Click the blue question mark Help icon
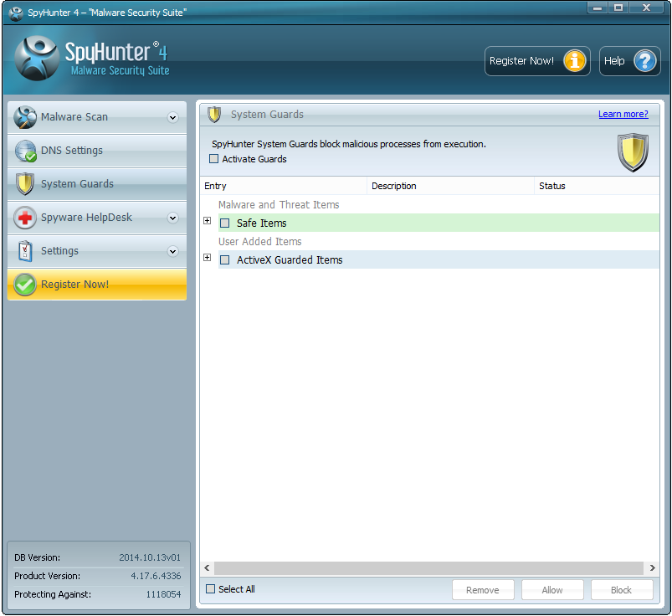This screenshot has width=672, height=616. point(644,61)
